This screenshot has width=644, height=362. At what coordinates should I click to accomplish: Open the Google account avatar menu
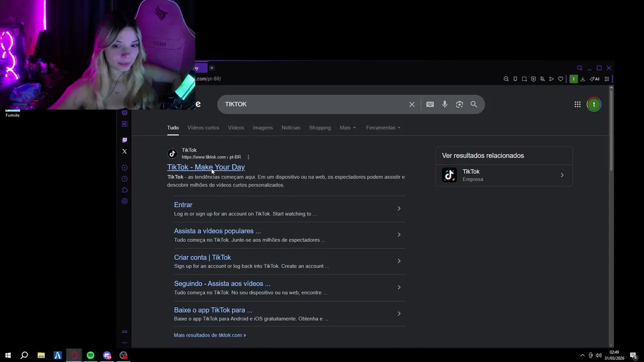click(x=594, y=104)
